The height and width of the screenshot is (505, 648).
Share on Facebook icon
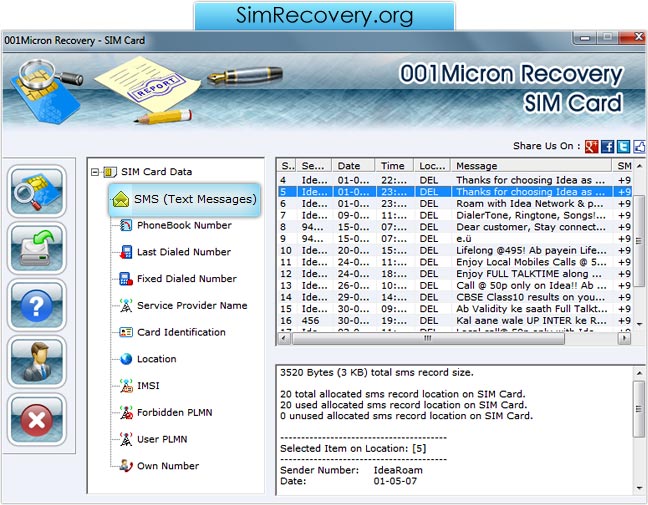[x=607, y=146]
